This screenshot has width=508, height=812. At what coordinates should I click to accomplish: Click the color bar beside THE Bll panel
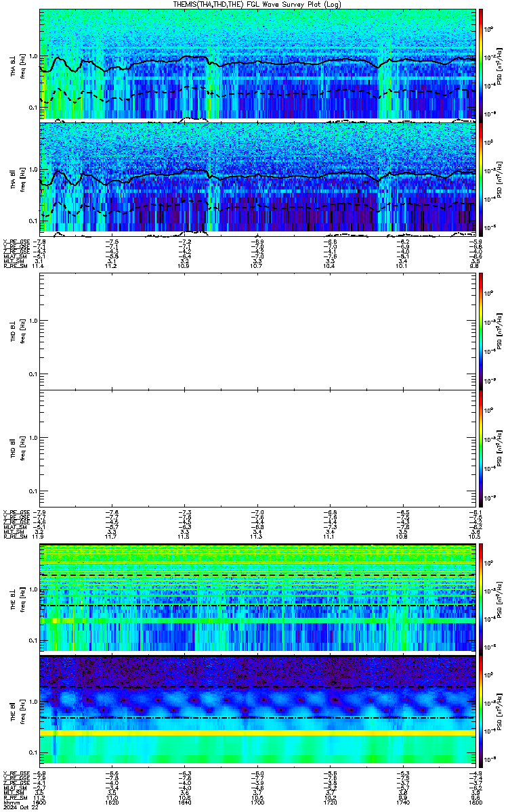pyautogui.click(x=481, y=710)
